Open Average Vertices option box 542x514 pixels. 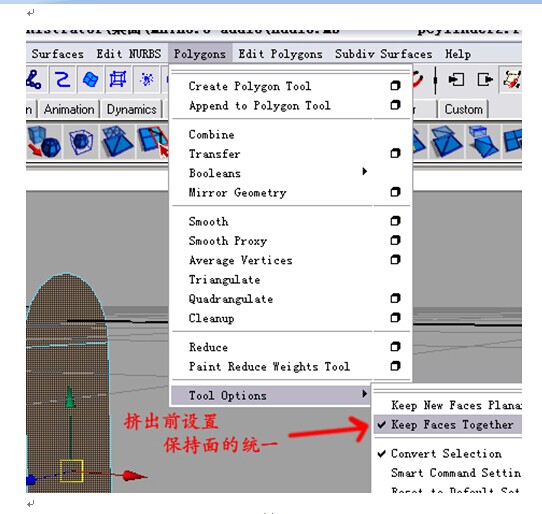click(x=395, y=259)
